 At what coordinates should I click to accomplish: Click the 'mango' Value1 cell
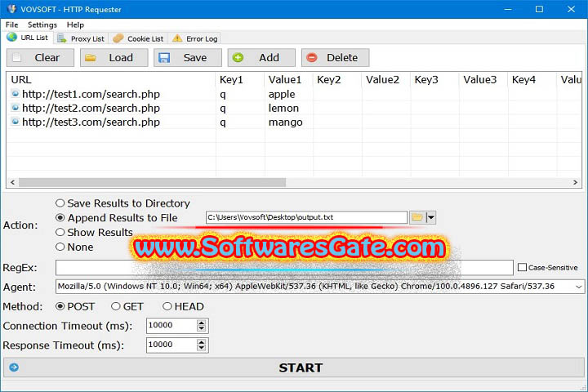285,122
